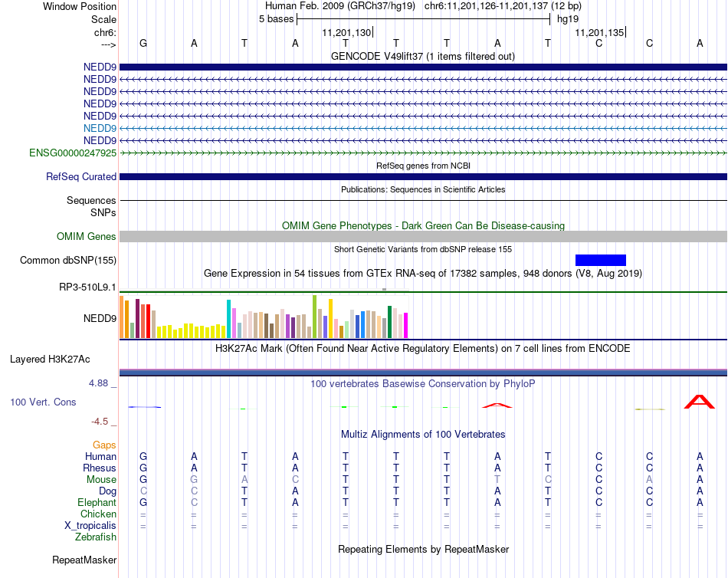
Task: Select the Zebrafish alignment label
Action: (x=96, y=537)
